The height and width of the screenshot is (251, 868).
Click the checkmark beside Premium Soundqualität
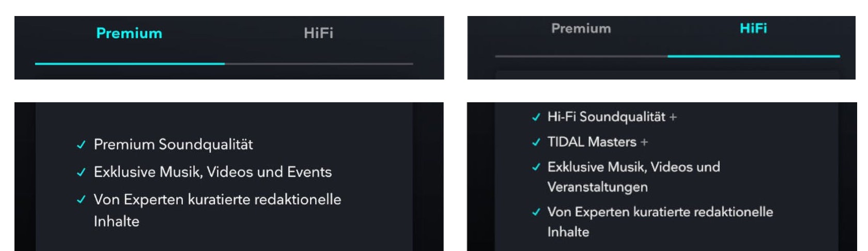pos(81,145)
